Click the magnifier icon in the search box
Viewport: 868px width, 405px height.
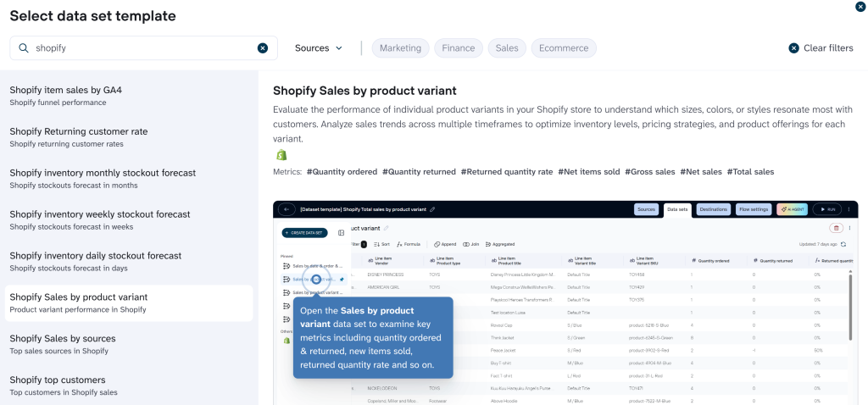click(x=24, y=48)
